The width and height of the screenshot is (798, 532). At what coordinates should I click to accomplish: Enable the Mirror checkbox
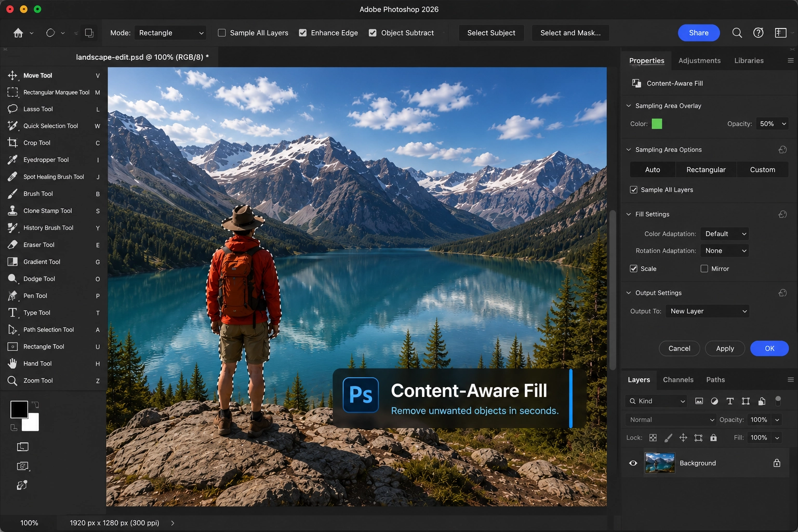pyautogui.click(x=704, y=269)
